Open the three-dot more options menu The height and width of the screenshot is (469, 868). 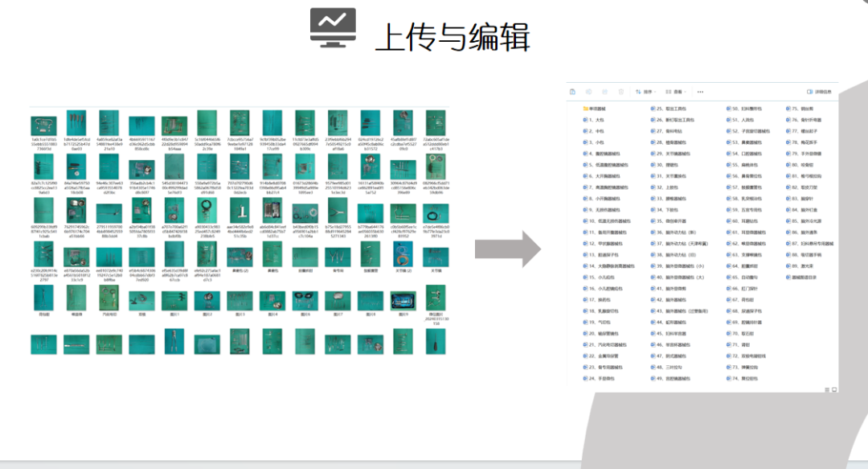point(700,92)
